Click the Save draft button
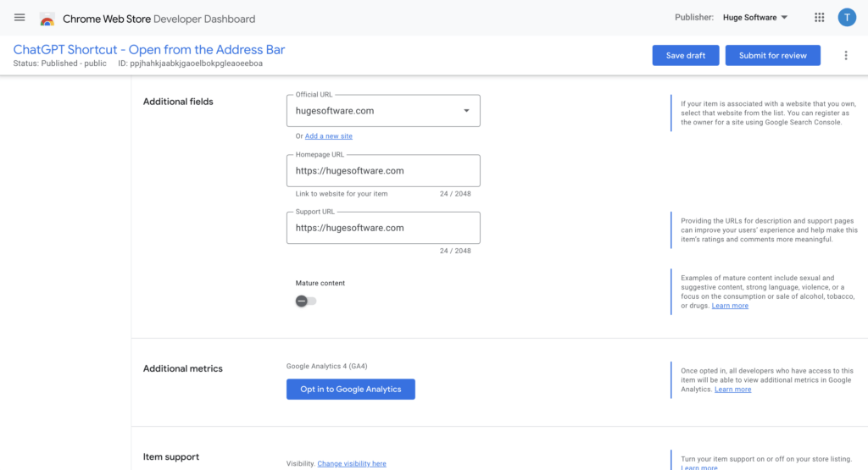The image size is (868, 470). point(685,55)
